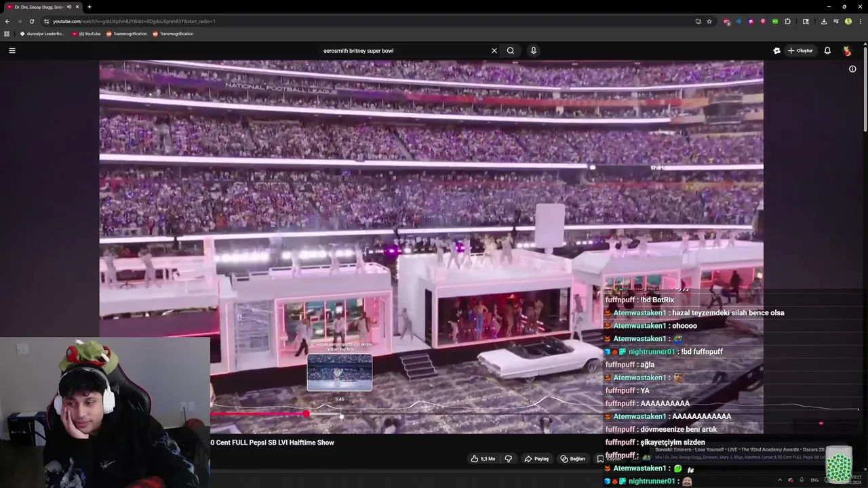Open the YouTube hamburger guide menu

point(12,50)
